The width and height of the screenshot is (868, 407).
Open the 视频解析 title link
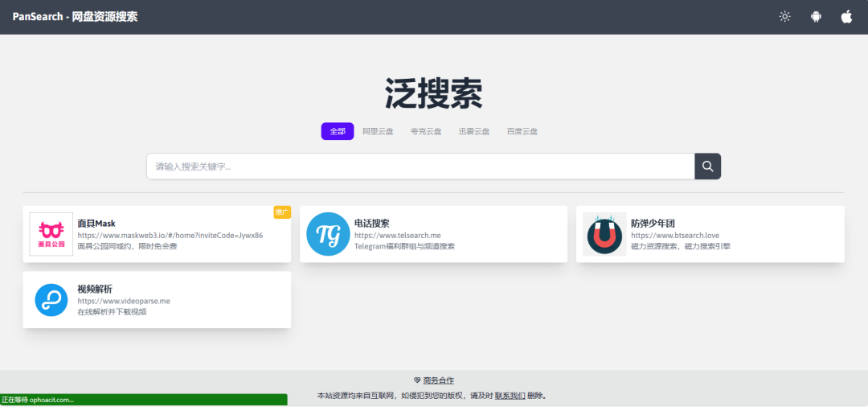click(x=95, y=289)
